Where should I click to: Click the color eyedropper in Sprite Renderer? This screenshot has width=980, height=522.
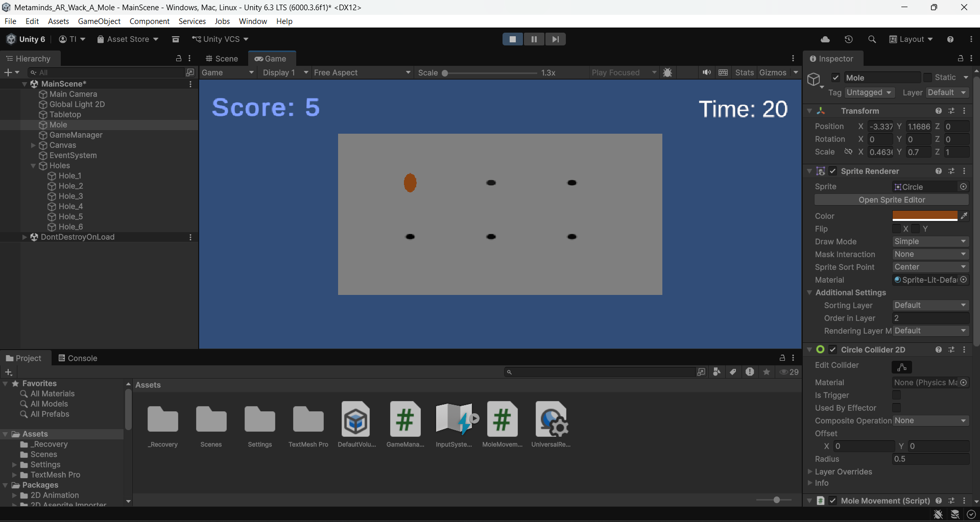(964, 216)
